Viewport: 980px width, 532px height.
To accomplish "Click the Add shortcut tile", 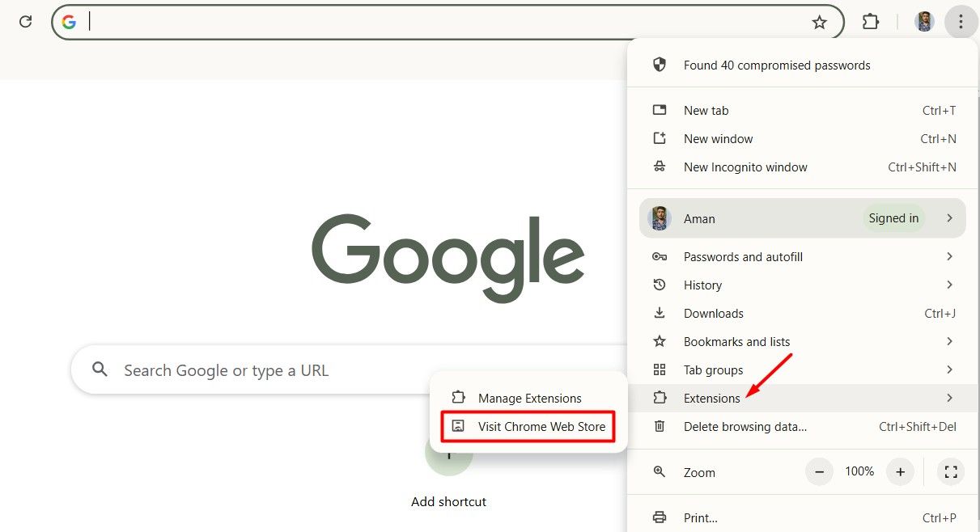I will pos(448,501).
